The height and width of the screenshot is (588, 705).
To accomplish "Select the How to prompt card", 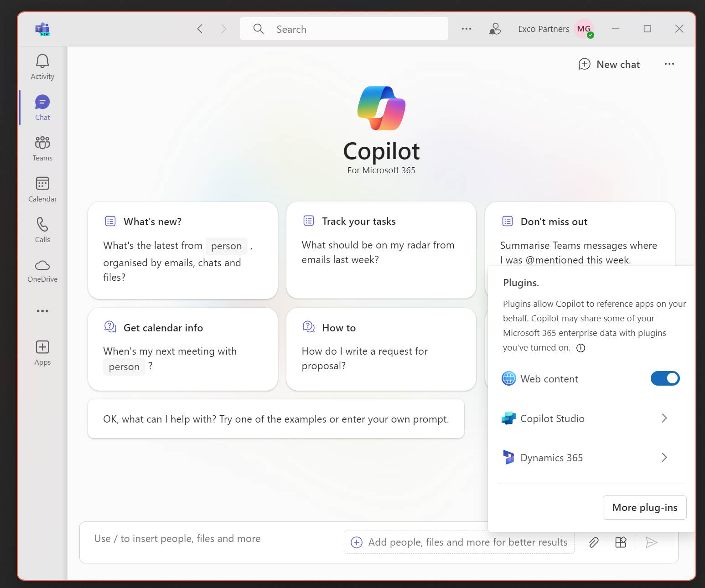I will (381, 349).
